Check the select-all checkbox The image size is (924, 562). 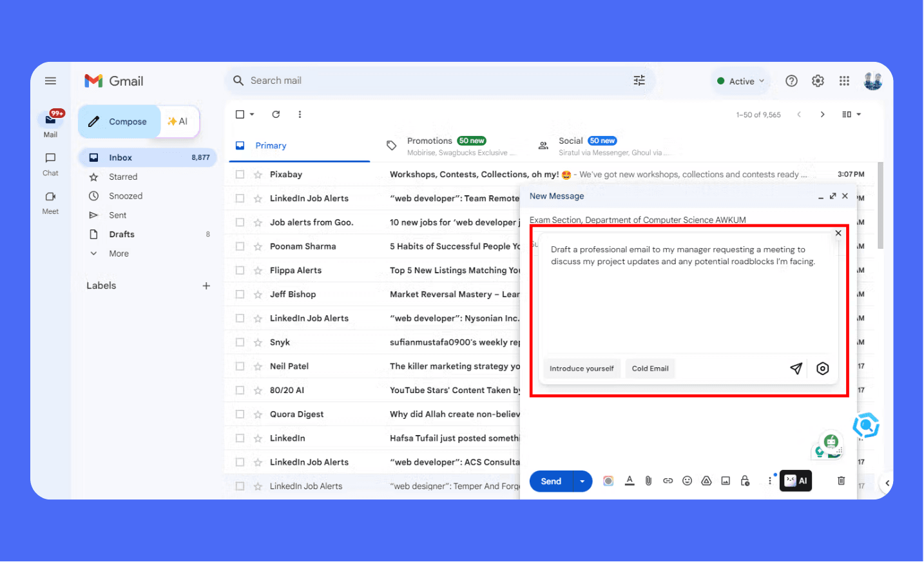(240, 114)
